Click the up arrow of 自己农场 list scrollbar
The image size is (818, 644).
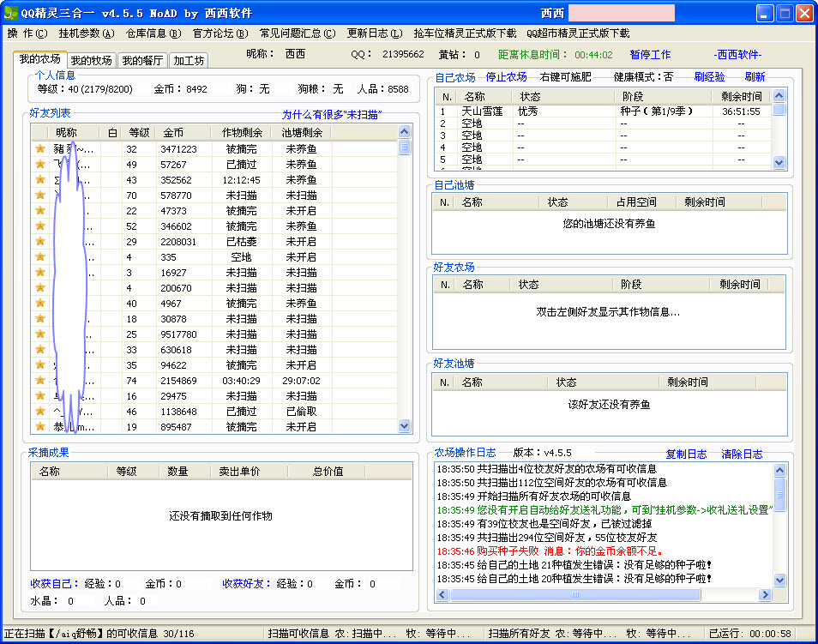click(x=779, y=96)
